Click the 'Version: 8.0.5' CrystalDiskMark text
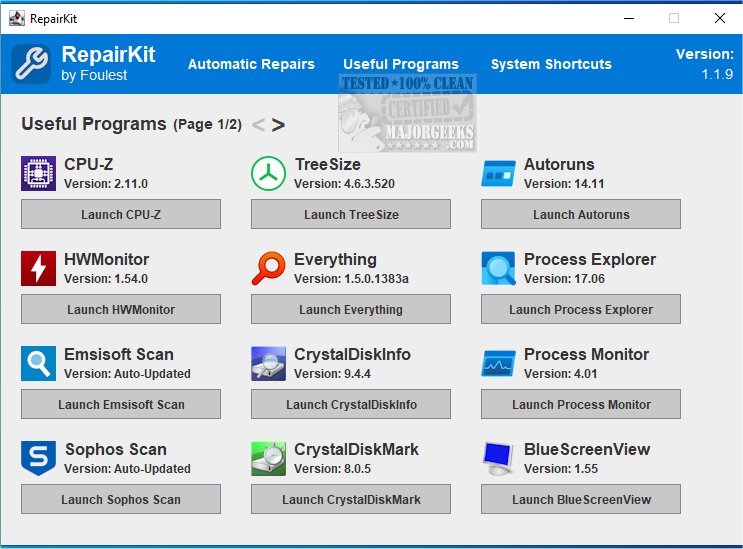The height and width of the screenshot is (549, 743). point(332,468)
